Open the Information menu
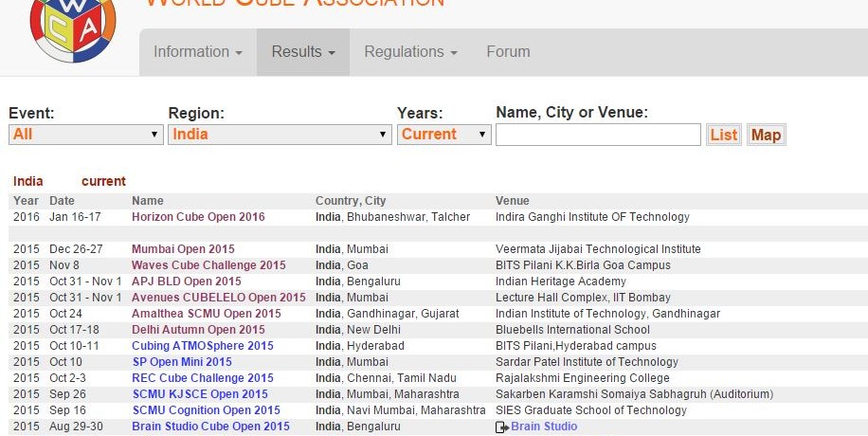Viewport: 868px width, 436px height. click(x=198, y=52)
